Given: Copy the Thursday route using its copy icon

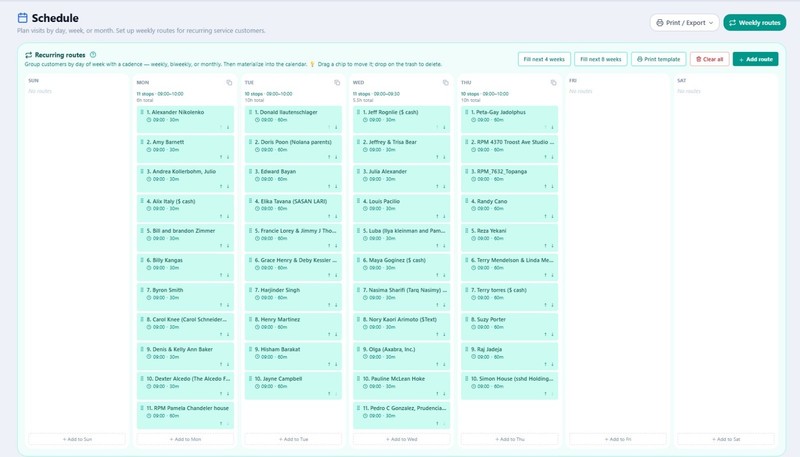Looking at the screenshot, I should coord(554,83).
